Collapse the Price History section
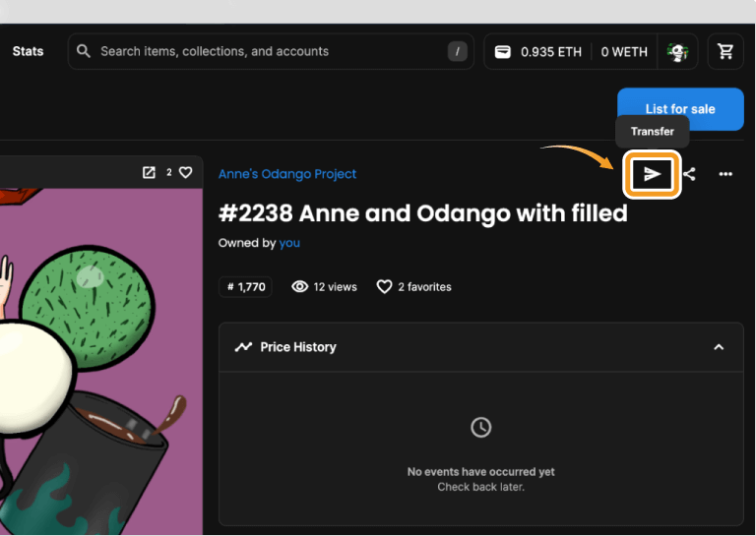This screenshot has height=536, width=756. pos(719,347)
